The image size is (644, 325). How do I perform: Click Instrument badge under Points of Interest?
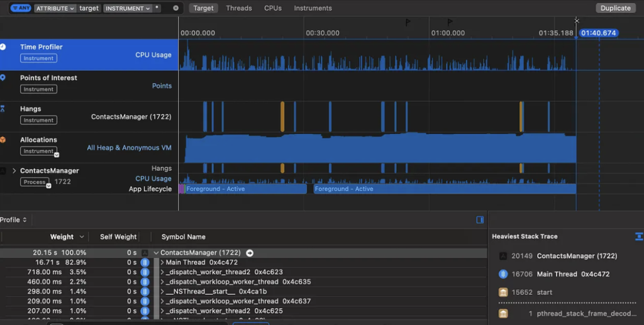pos(38,89)
